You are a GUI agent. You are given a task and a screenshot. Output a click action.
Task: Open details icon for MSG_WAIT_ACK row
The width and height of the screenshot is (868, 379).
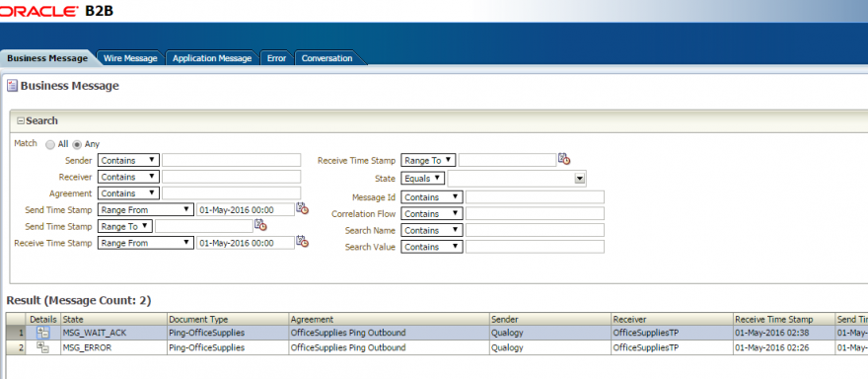pyautogui.click(x=42, y=333)
